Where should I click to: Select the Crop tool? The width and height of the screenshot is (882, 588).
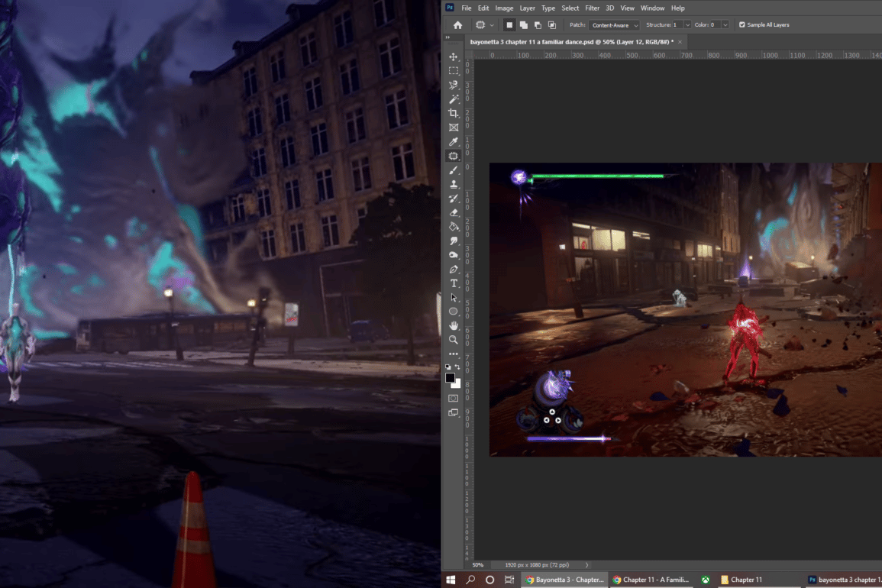454,113
